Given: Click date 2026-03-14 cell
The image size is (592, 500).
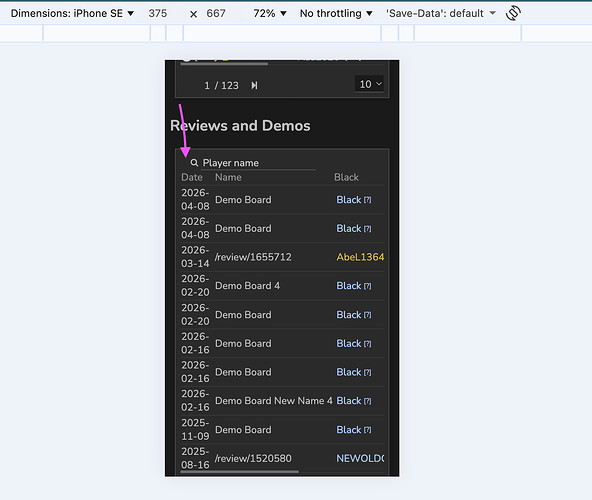Looking at the screenshot, I should click(x=195, y=257).
